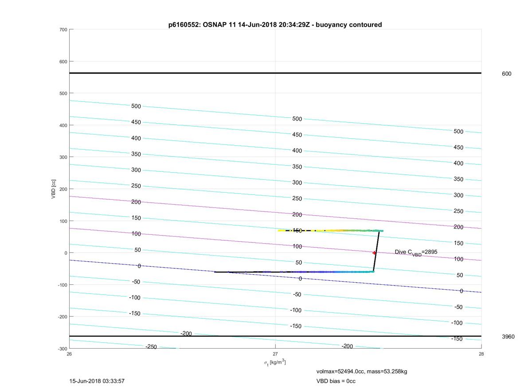Click the steep black line joining both dive traces
This screenshot has width=532, height=392.
click(376, 251)
